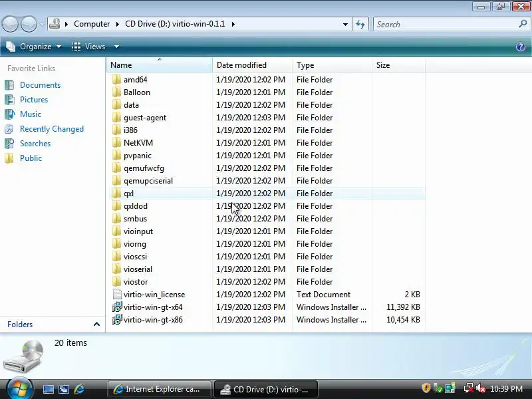The image size is (532, 399).
Task: Select the i386 folder name
Action: (x=130, y=130)
